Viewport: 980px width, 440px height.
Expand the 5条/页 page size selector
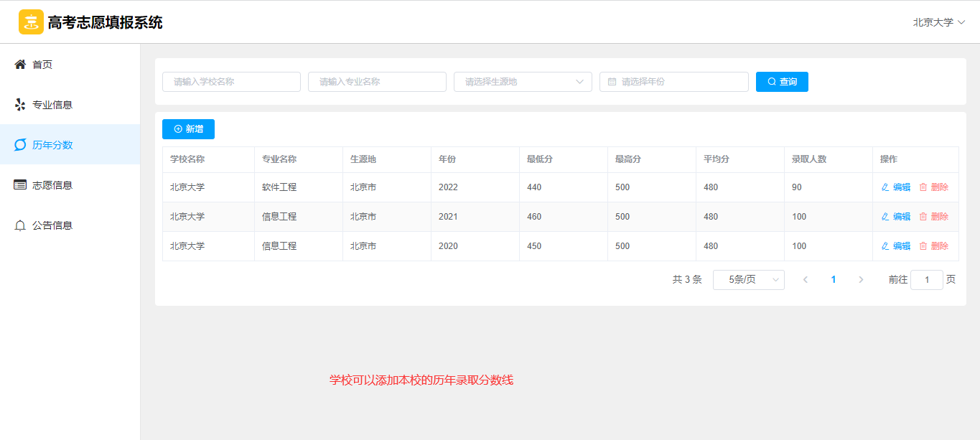(748, 280)
